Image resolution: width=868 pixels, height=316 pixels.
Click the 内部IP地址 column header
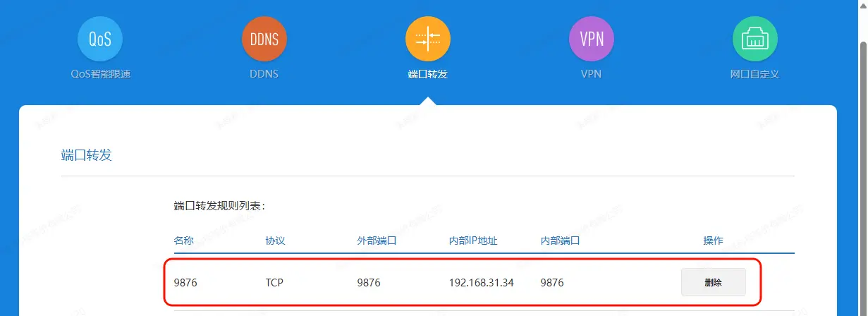[473, 241]
